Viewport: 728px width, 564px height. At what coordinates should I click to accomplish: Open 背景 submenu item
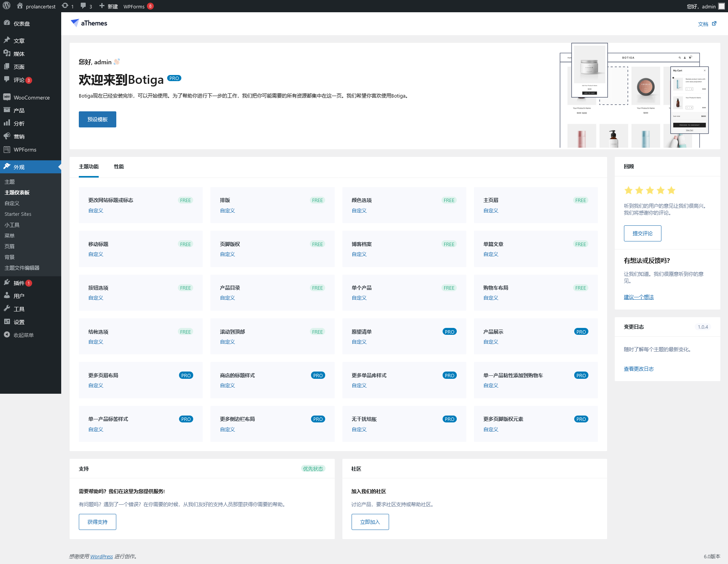pyautogui.click(x=10, y=257)
